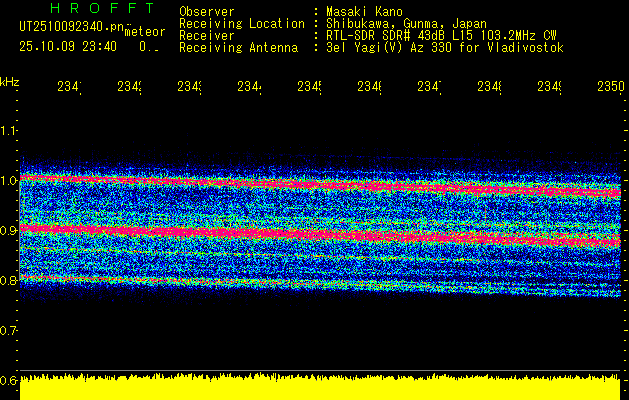629x400 pixels.
Task: Click the 2348 time axis marker
Action: click(x=490, y=87)
